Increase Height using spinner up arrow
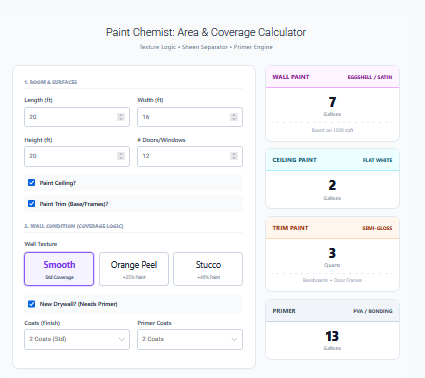Image resolution: width=425 pixels, height=378 pixels. (x=121, y=154)
